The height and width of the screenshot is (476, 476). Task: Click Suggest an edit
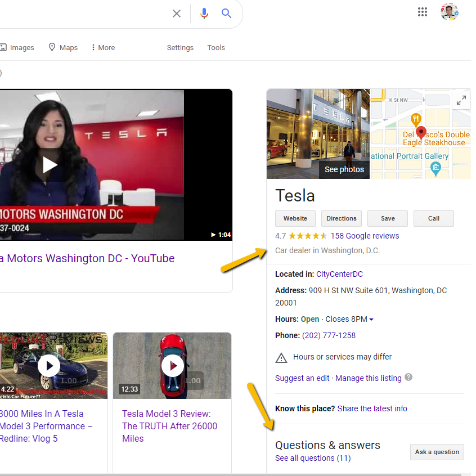coord(302,378)
